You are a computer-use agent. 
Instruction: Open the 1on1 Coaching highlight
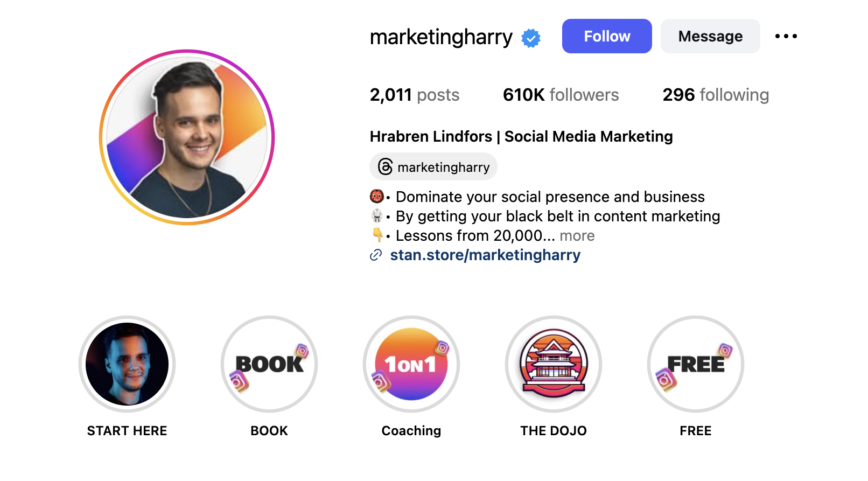pos(411,364)
